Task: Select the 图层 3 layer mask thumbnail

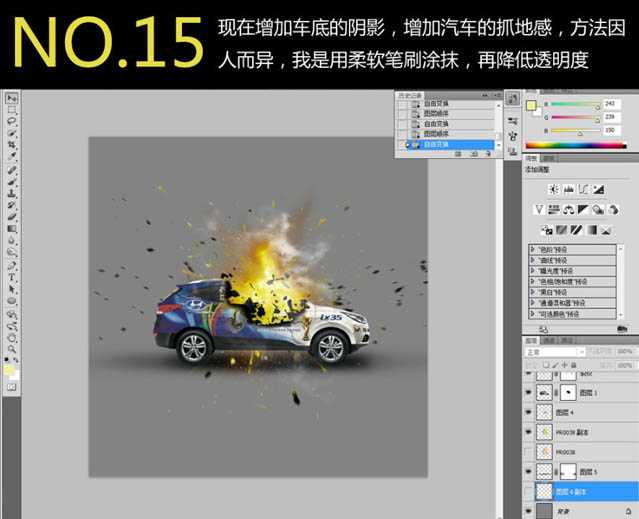Action: [x=568, y=393]
